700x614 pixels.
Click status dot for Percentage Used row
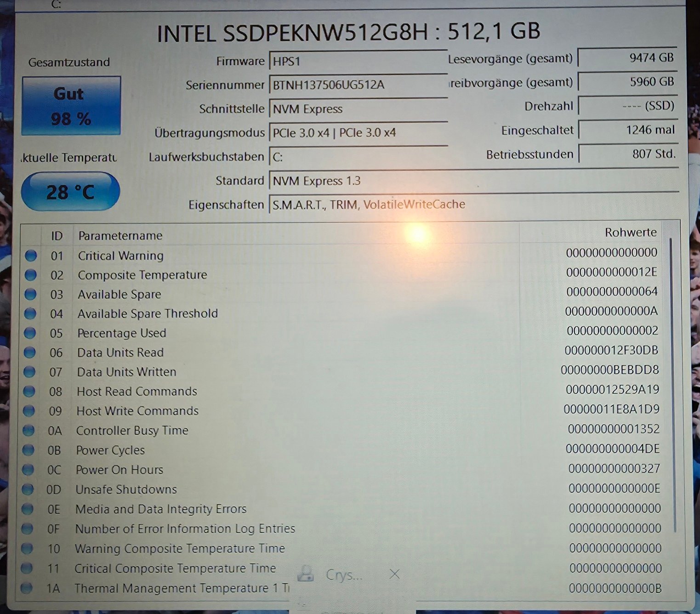tap(30, 333)
